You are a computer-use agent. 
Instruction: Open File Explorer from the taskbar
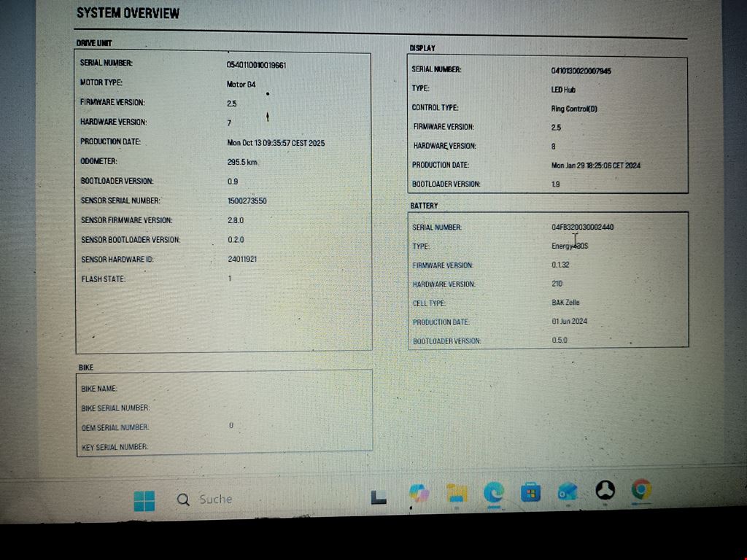point(457,494)
